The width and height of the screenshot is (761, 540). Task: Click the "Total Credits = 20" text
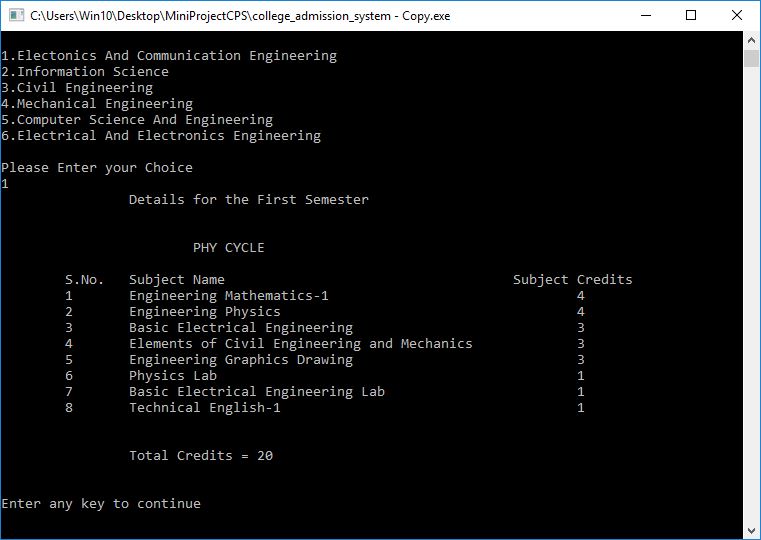click(201, 455)
